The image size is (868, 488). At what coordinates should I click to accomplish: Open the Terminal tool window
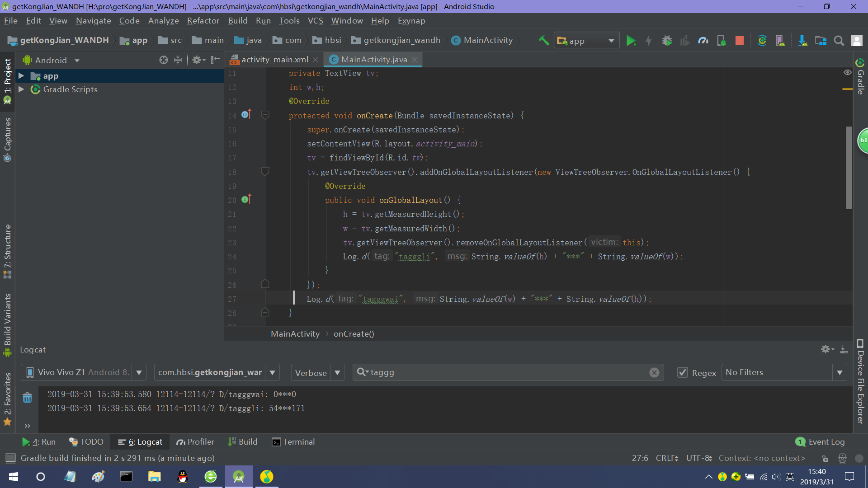click(x=293, y=442)
